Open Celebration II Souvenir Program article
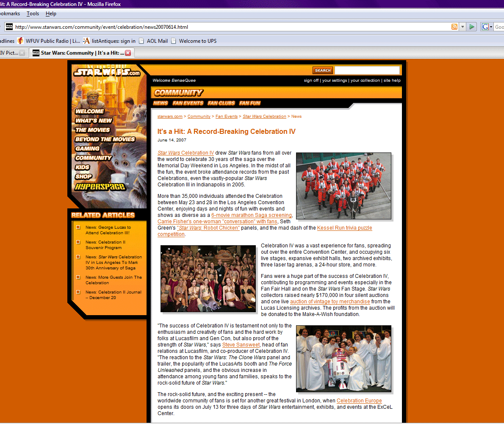 pyautogui.click(x=105, y=245)
